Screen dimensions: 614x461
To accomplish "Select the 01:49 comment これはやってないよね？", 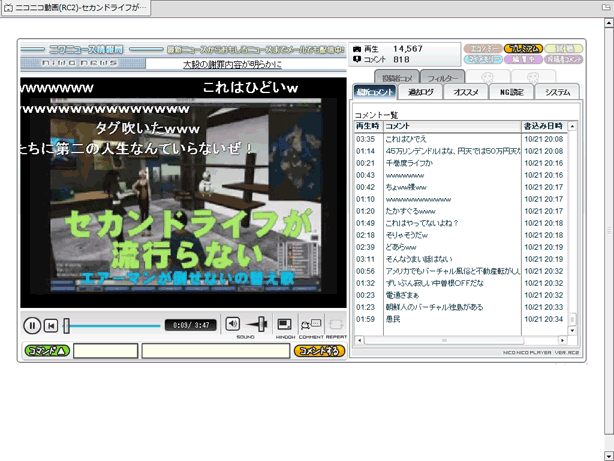I will click(x=460, y=223).
